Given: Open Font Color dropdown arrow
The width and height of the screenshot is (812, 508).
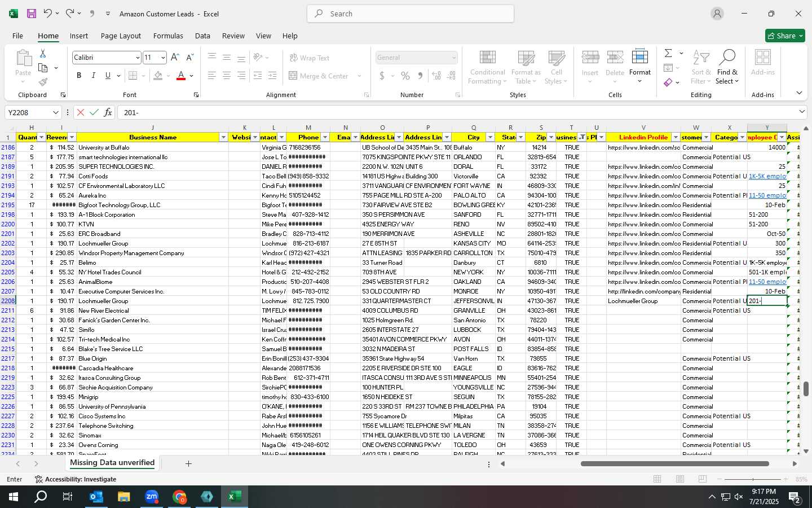Looking at the screenshot, I should click(192, 76).
